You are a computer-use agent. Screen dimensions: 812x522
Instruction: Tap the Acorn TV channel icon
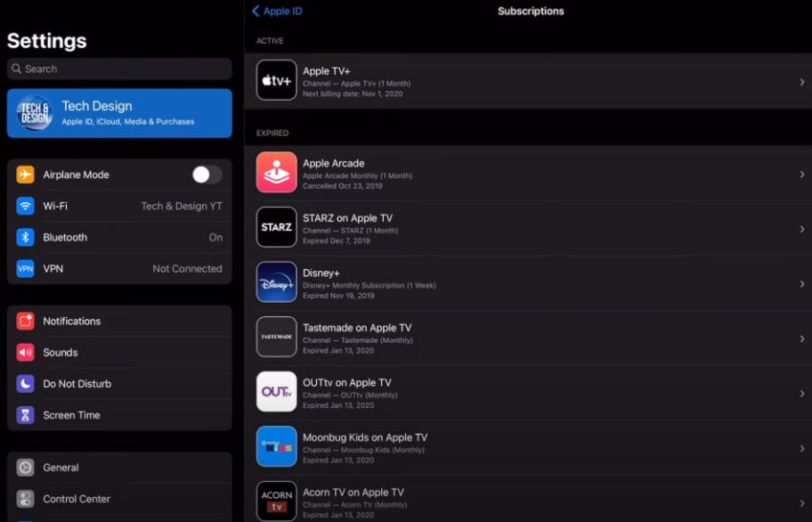pos(277,501)
